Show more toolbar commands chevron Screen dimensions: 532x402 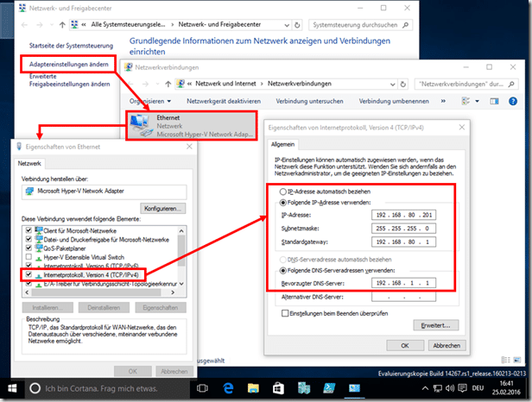pyautogui.click(x=443, y=101)
